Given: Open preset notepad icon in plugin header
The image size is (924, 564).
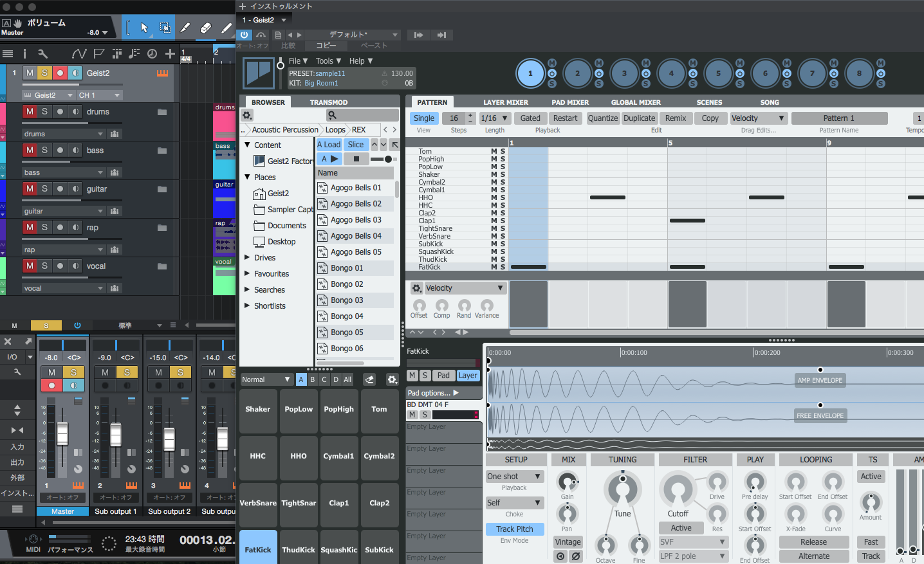Looking at the screenshot, I should [x=278, y=35].
